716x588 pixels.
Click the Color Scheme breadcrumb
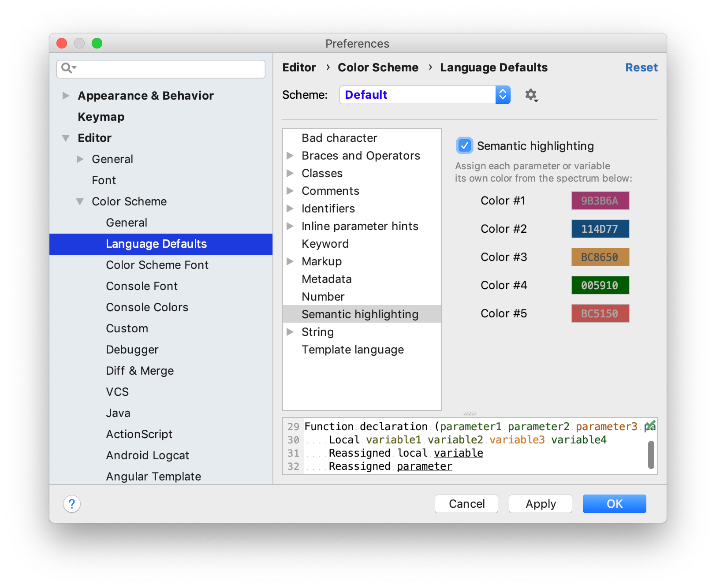(x=378, y=67)
